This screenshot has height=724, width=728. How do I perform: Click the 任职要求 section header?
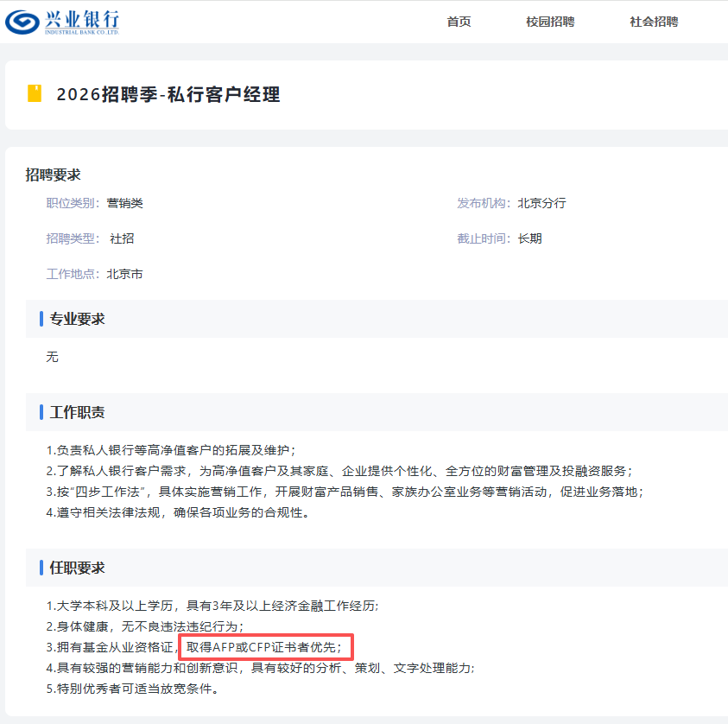[77, 568]
